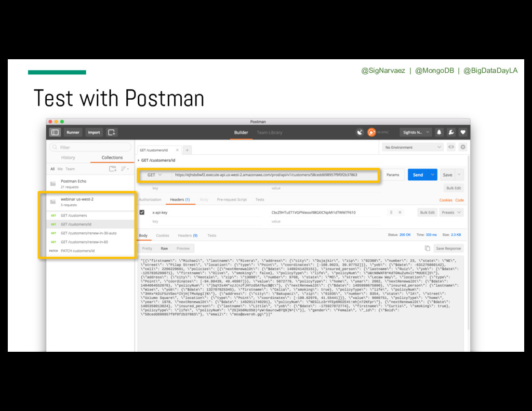Open the Send button dropdown arrow
The width and height of the screenshot is (532, 411).
click(433, 175)
